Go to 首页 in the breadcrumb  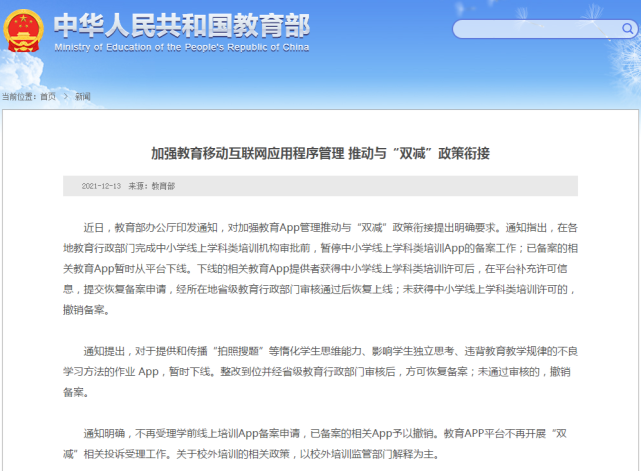click(x=48, y=97)
